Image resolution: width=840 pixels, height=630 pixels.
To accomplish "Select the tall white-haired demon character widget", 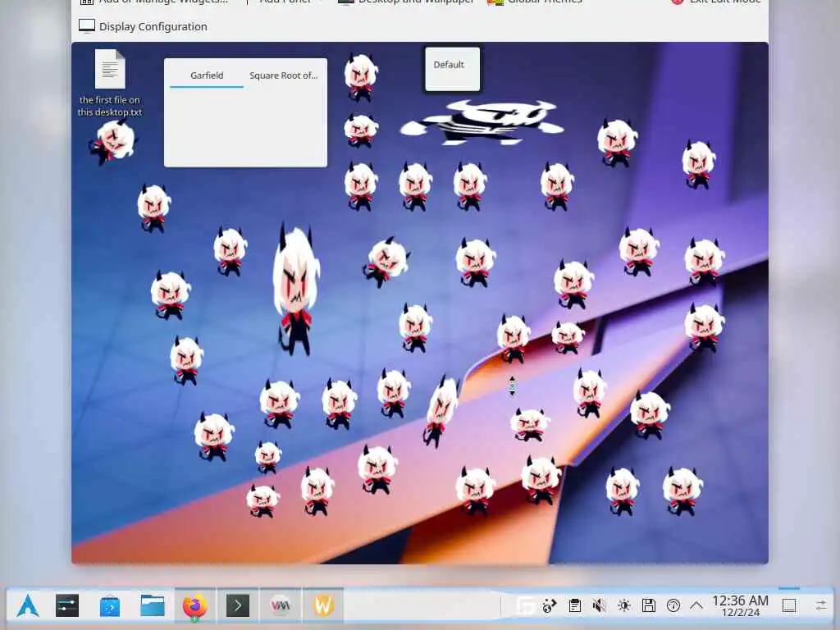I will point(295,290).
